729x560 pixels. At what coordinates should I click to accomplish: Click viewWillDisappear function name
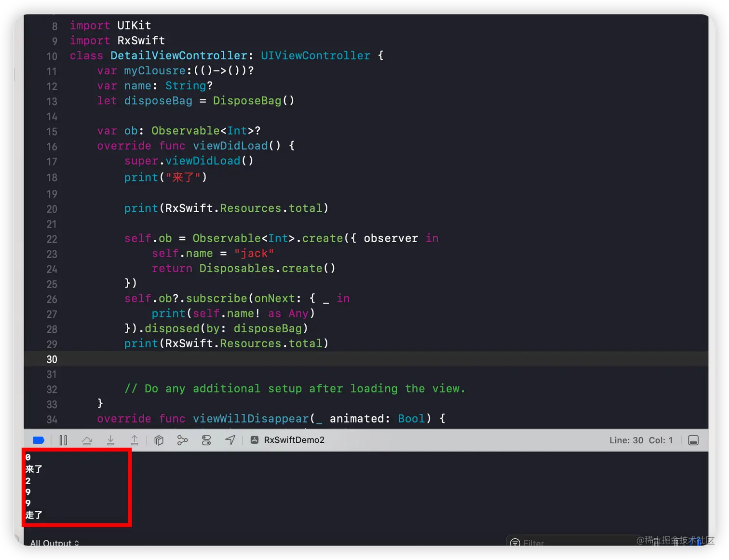coord(251,419)
